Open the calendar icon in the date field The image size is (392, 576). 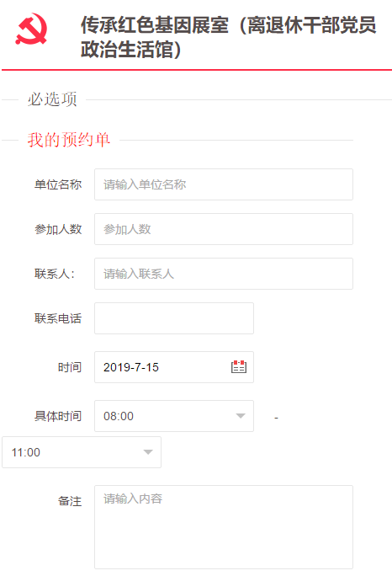[239, 366]
